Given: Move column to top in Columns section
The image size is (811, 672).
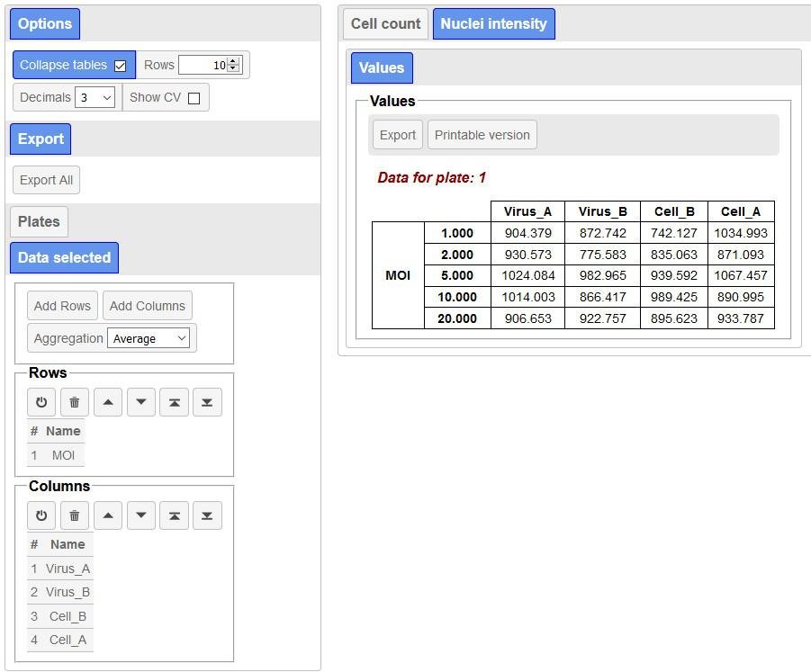Looking at the screenshot, I should click(x=175, y=515).
